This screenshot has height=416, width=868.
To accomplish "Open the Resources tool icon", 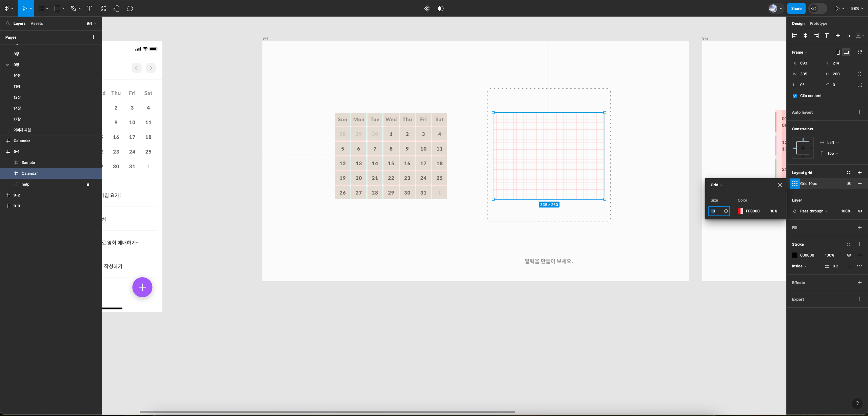I will click(103, 8).
